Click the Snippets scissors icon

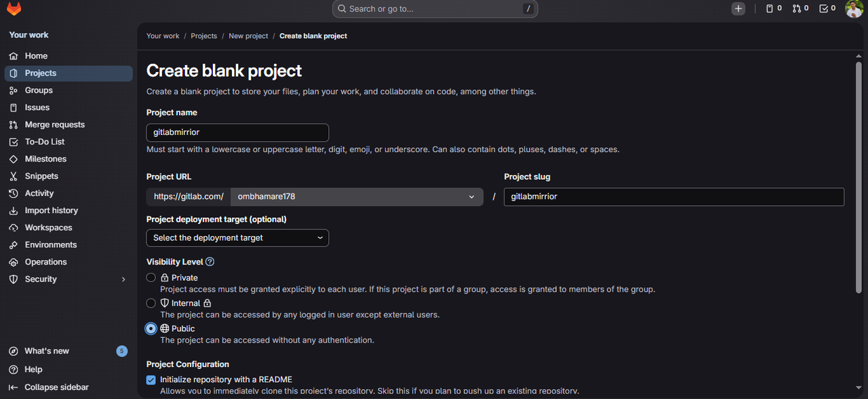click(13, 176)
